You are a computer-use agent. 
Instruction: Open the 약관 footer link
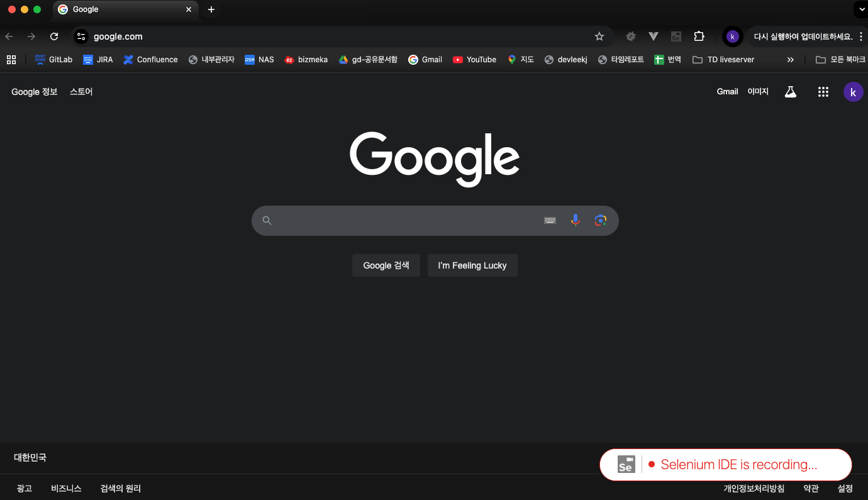[811, 489]
